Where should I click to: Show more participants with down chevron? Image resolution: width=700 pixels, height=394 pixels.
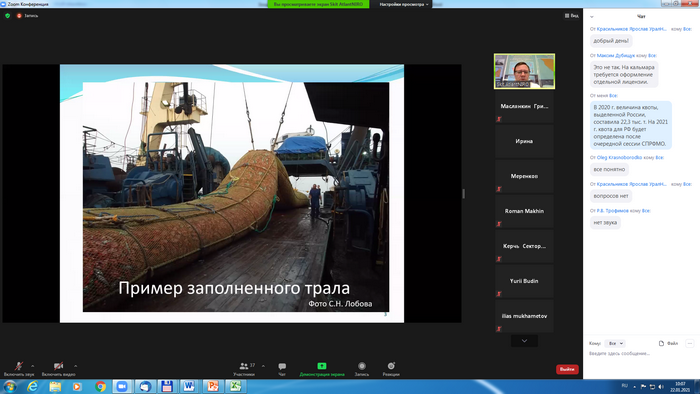(524, 341)
